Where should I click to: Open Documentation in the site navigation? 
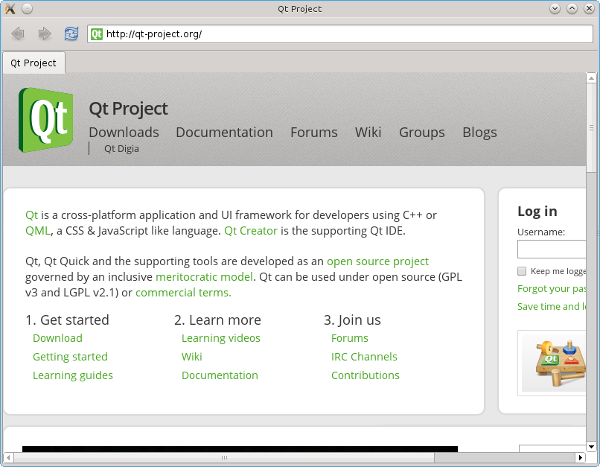(224, 132)
